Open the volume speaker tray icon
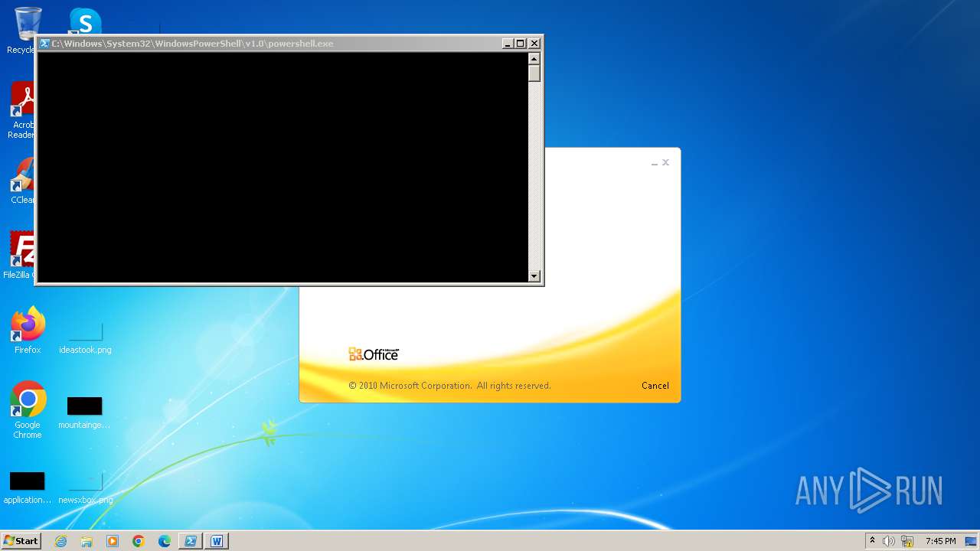This screenshot has width=980, height=551. tap(889, 541)
